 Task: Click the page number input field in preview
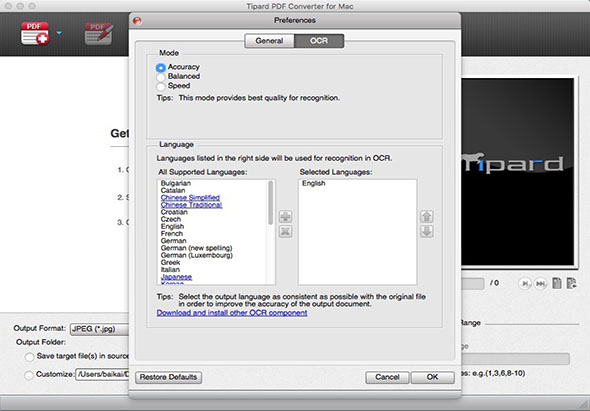click(x=473, y=283)
